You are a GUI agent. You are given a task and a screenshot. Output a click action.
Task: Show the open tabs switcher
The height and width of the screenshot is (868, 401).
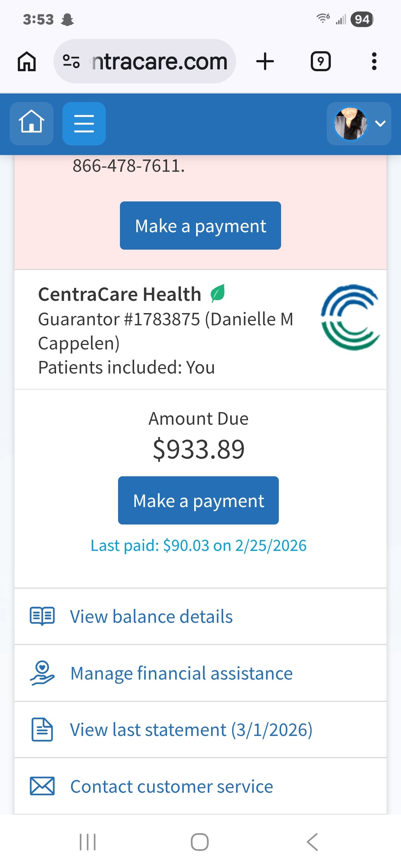click(320, 61)
